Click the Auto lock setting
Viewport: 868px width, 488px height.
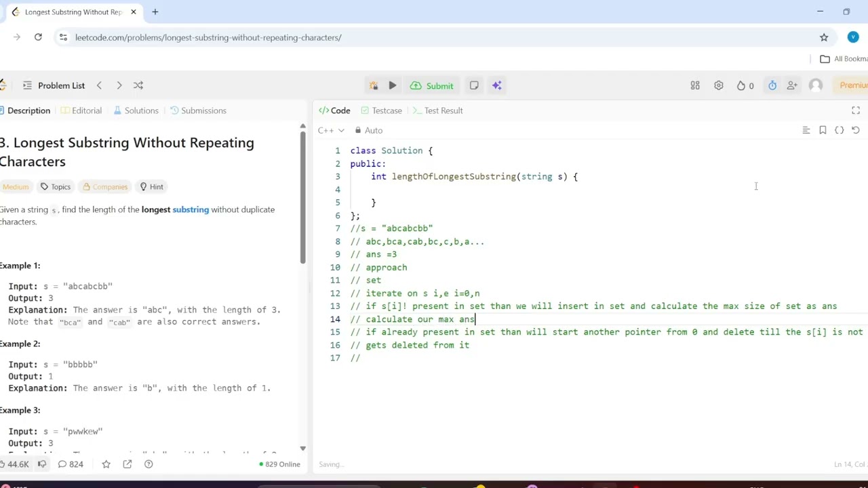coord(369,130)
